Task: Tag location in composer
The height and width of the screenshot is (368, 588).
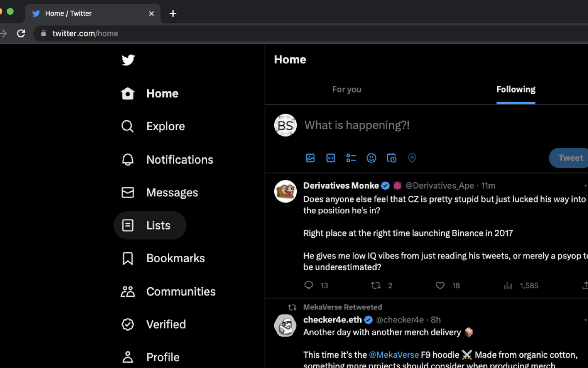Action: click(412, 158)
